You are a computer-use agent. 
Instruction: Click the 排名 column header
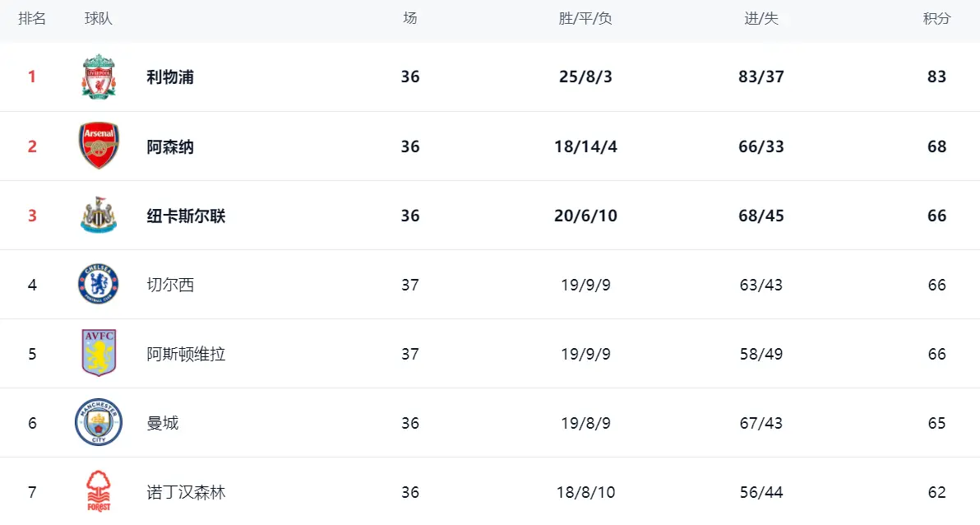coord(32,18)
